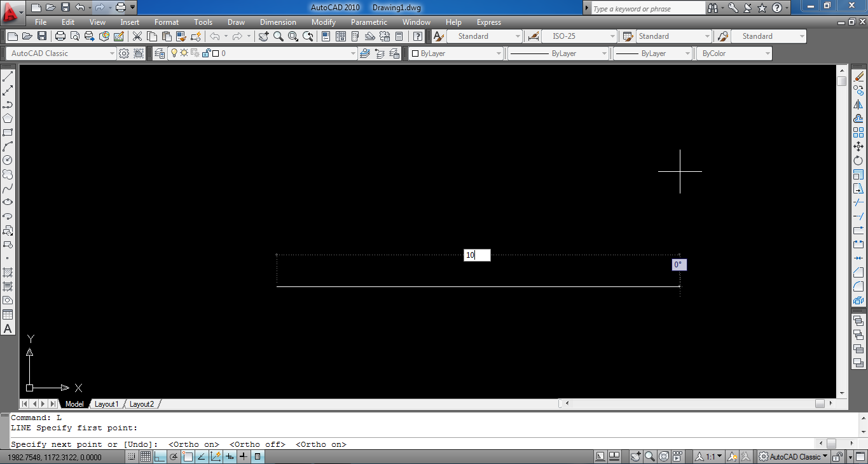This screenshot has height=464, width=868.
Task: Select the Polygon tool
Action: [8, 118]
